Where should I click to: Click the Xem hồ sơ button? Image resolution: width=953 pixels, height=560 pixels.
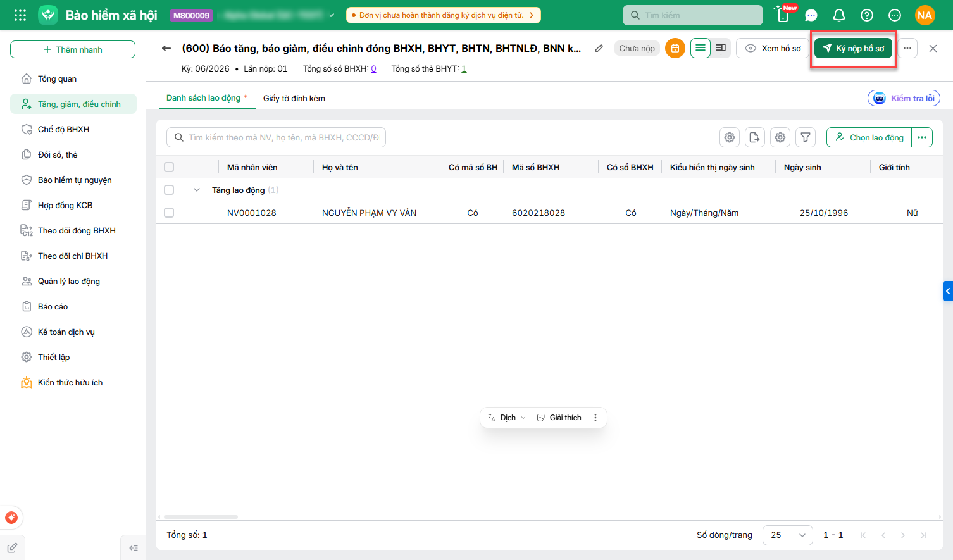pyautogui.click(x=773, y=48)
